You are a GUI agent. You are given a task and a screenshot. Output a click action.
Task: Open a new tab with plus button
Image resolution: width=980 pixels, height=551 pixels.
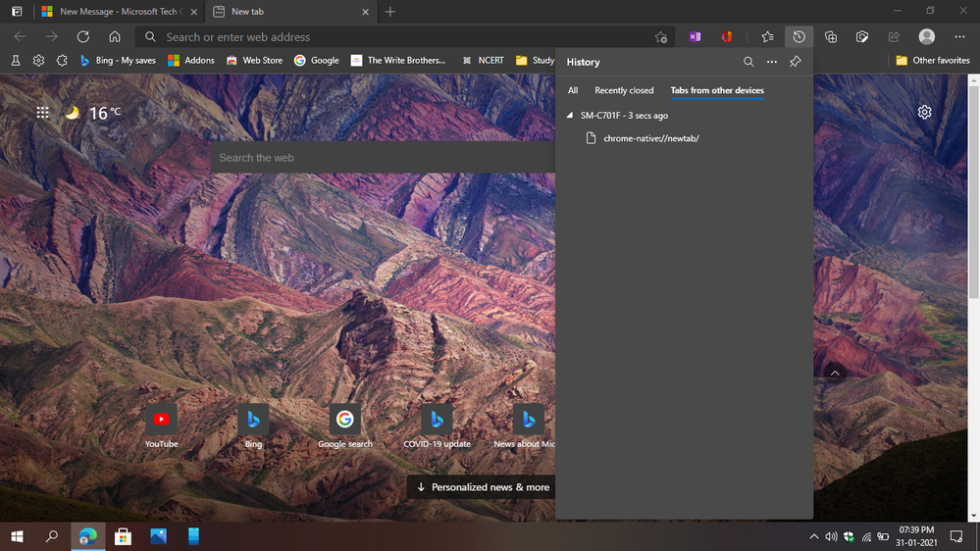click(390, 12)
